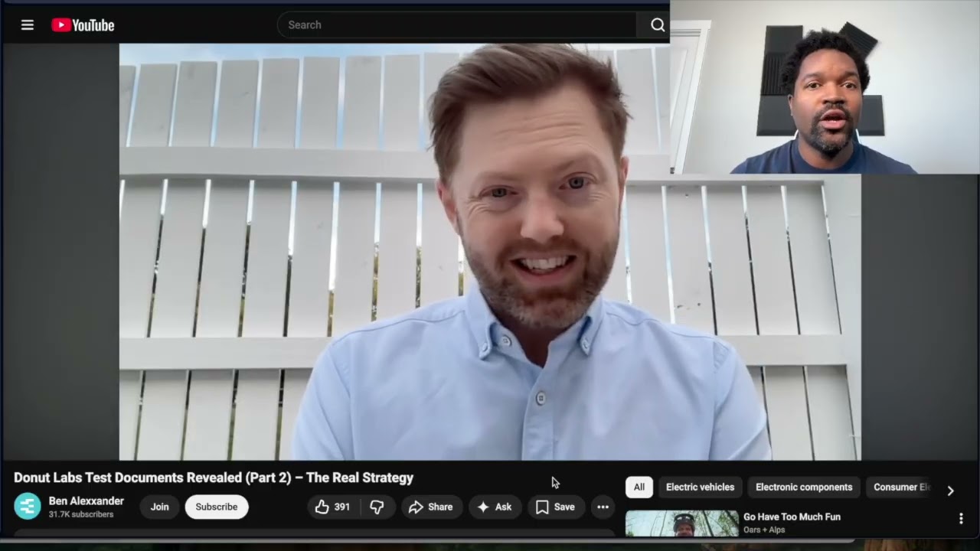Click the video title Donut Labs Test Documents
Viewport: 980px width, 551px height.
[214, 478]
